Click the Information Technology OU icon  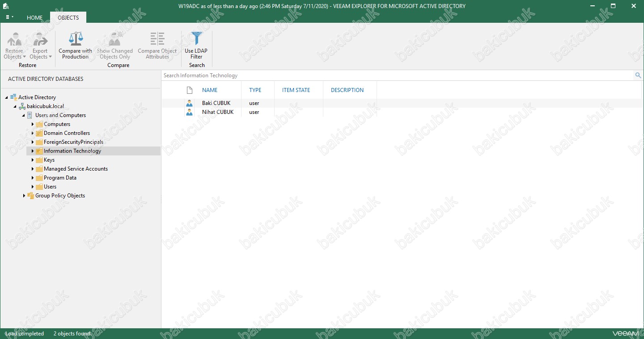(39, 151)
